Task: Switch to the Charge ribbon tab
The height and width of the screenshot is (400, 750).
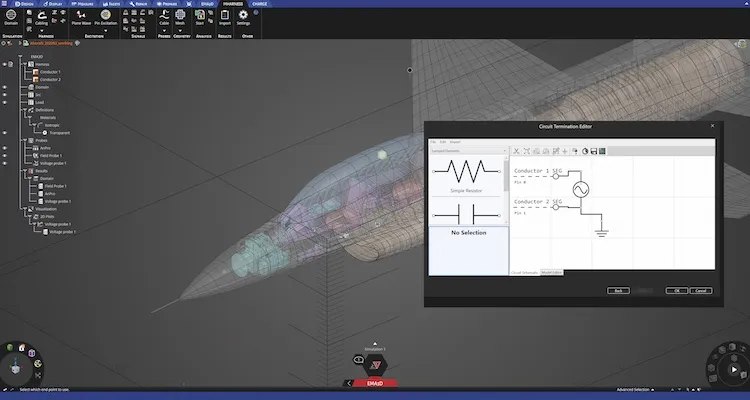Action: click(x=260, y=4)
